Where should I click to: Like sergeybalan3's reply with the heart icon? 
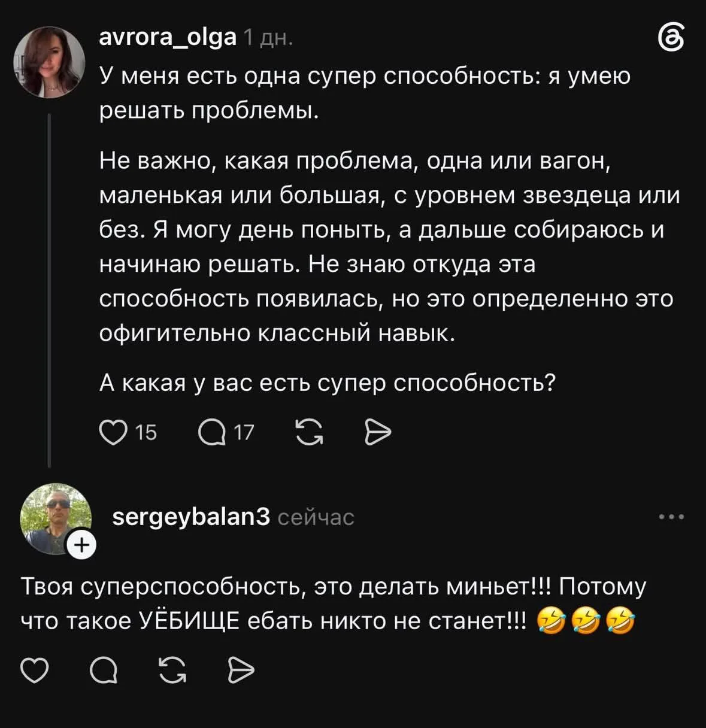click(x=35, y=671)
